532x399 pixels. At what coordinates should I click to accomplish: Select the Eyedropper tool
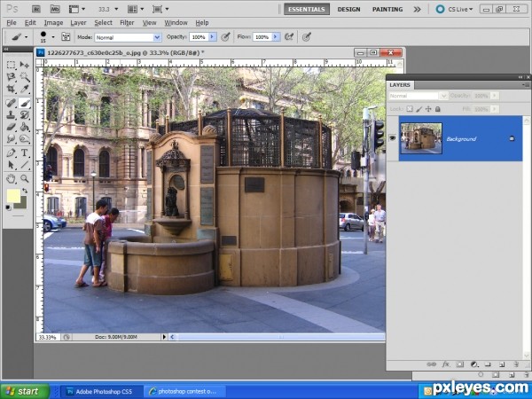pos(25,89)
